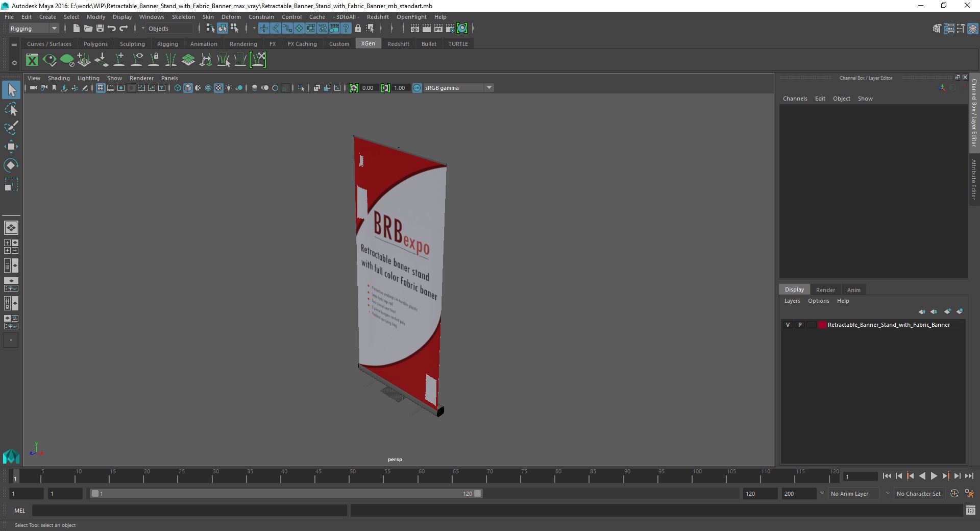This screenshot has width=980, height=531.
Task: Click the single perspective layout icon
Action: click(11, 228)
